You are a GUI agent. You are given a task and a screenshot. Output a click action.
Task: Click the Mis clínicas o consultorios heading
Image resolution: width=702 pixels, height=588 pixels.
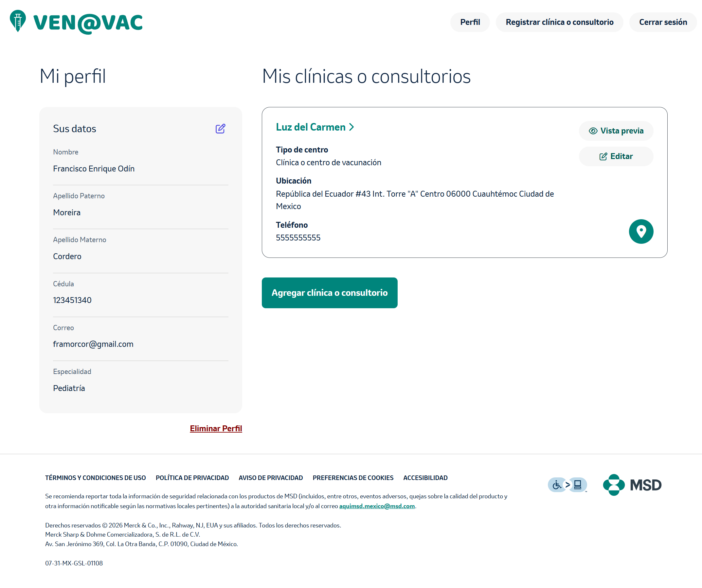tap(366, 76)
